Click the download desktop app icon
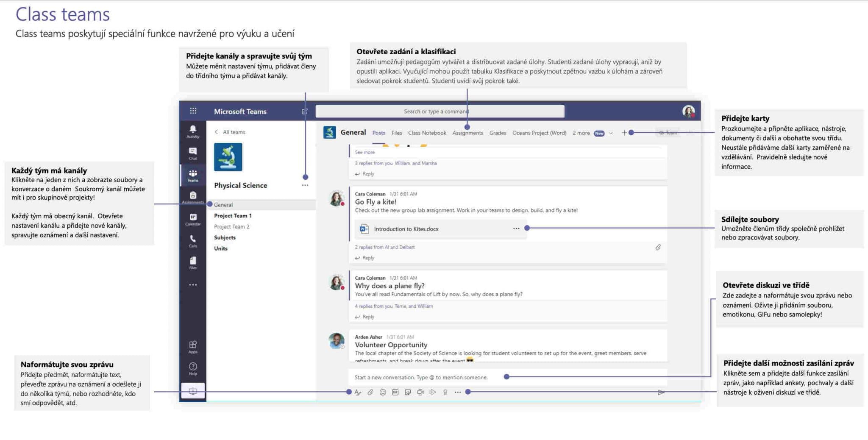 pos(193,391)
